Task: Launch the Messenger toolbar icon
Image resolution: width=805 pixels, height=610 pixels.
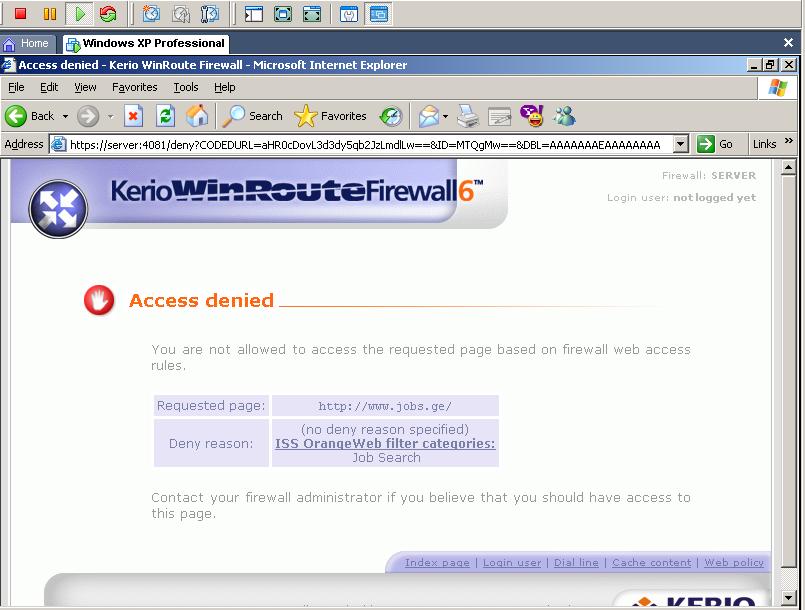Action: (565, 116)
